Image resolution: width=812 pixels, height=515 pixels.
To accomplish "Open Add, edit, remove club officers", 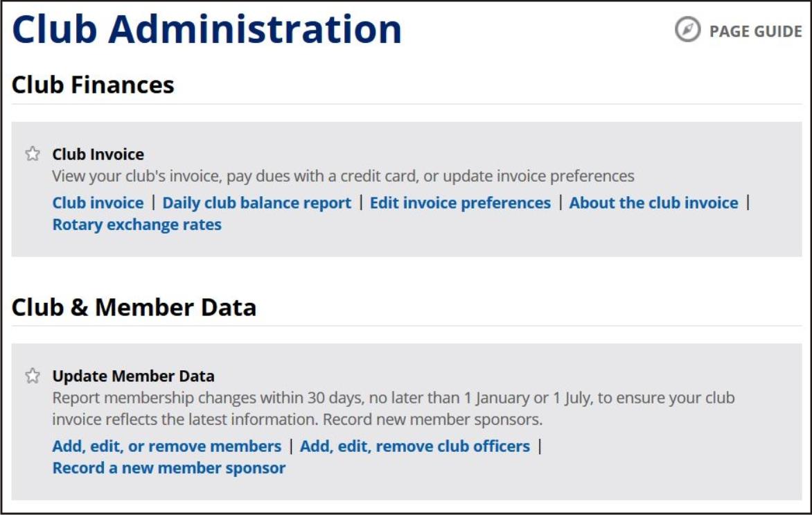I will [415, 446].
